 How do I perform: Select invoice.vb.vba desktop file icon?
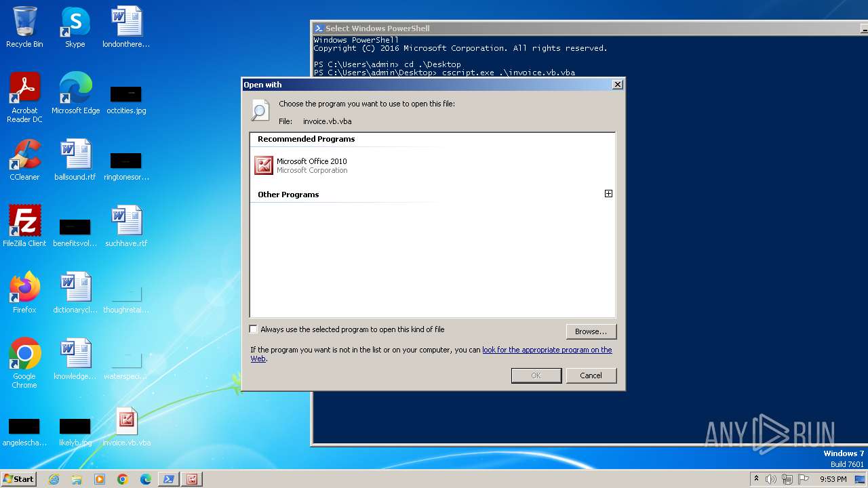(126, 426)
